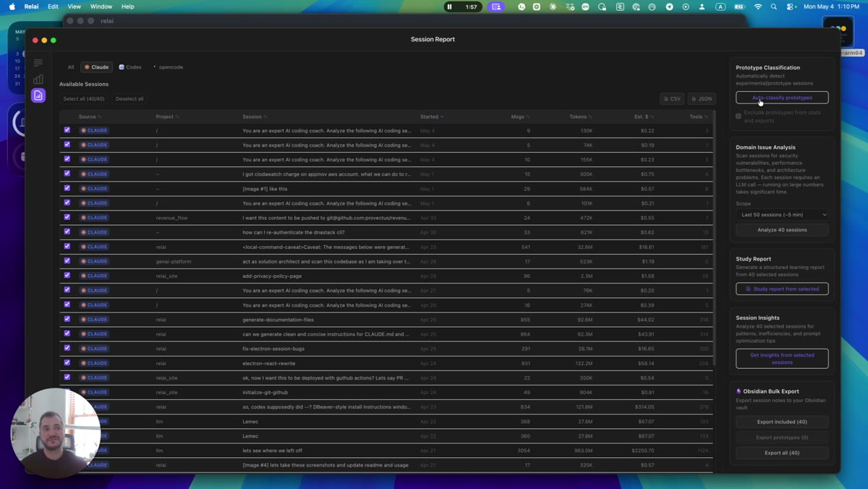This screenshot has height=489, width=868.
Task: Click 'Auto-classify prototypes' button
Action: (782, 98)
